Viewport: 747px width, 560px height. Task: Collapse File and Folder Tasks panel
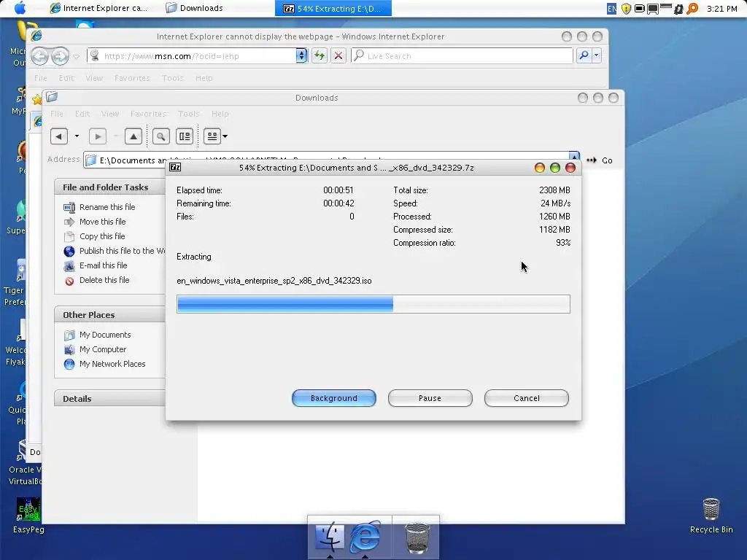[x=109, y=187]
